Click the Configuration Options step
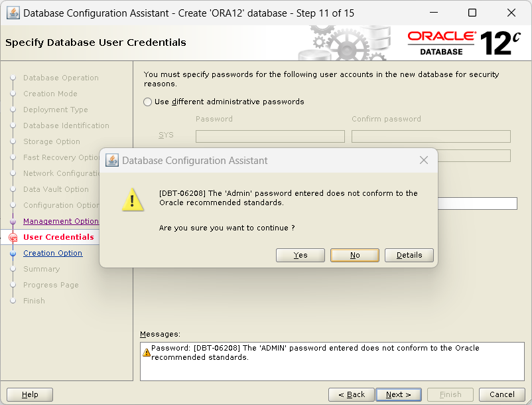Image resolution: width=532 pixels, height=405 pixels. [x=61, y=205]
